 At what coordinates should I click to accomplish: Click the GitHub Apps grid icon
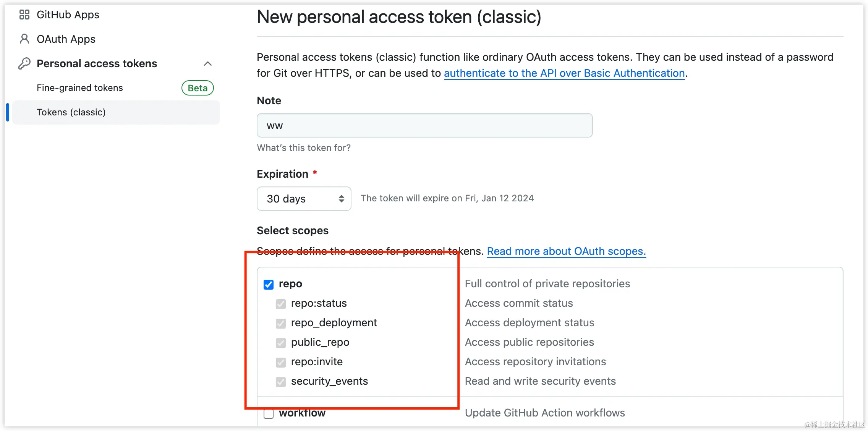coord(24,15)
